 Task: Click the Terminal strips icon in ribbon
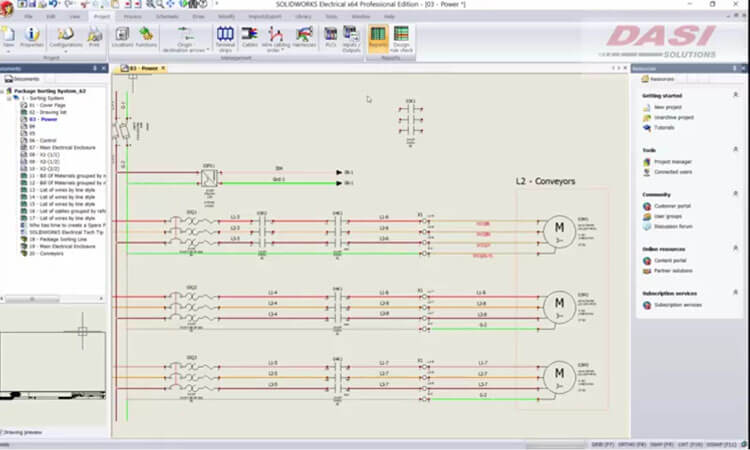[x=224, y=37]
